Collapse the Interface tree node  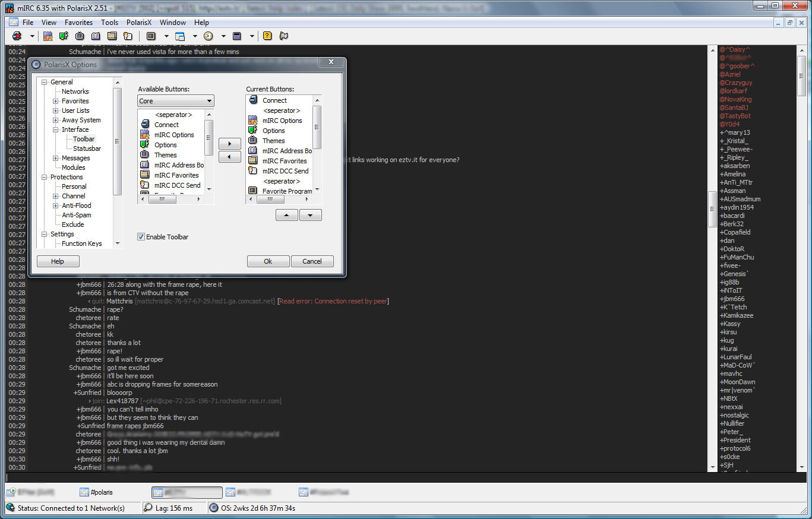coord(56,129)
